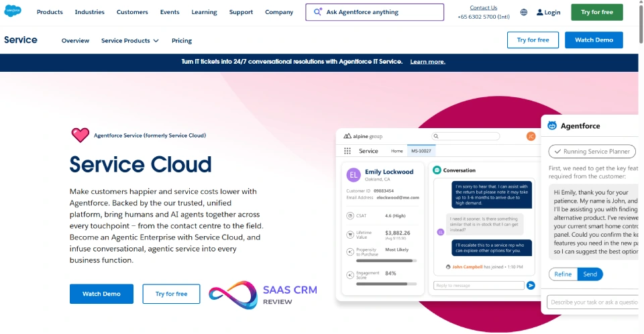Expand the Service Products dropdown
The image size is (644, 334).
(x=129, y=40)
